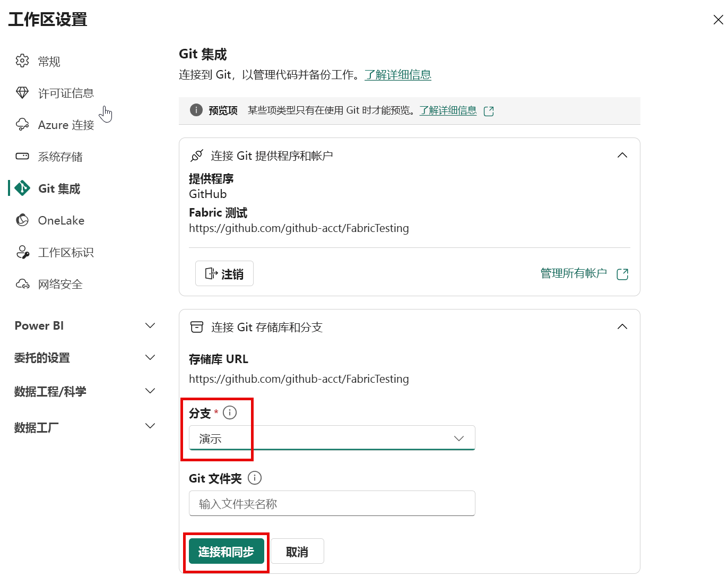The image size is (728, 585).
Task: Click the OneLake icon in sidebar
Action: click(x=22, y=220)
